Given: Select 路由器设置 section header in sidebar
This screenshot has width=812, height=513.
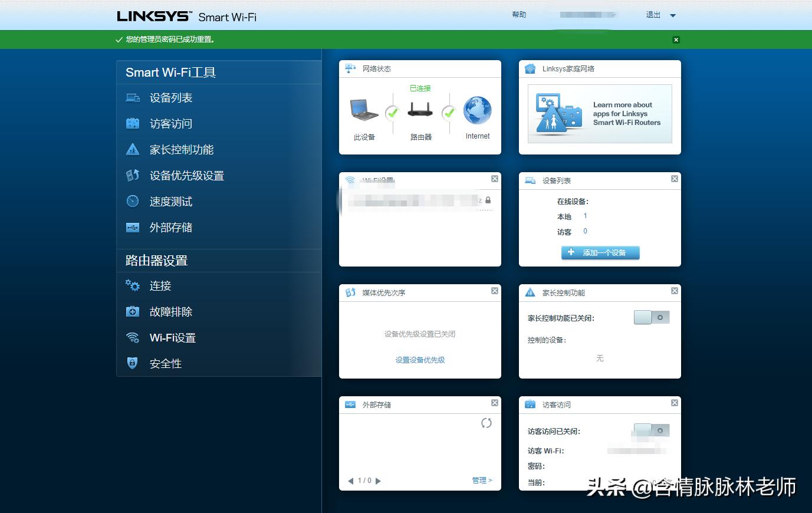Looking at the screenshot, I should point(156,260).
